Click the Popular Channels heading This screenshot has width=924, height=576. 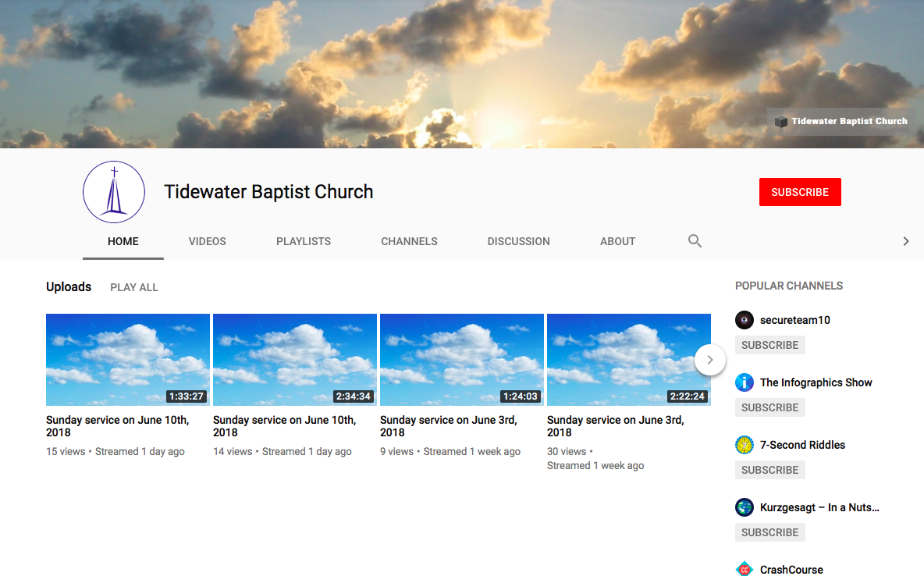point(788,286)
